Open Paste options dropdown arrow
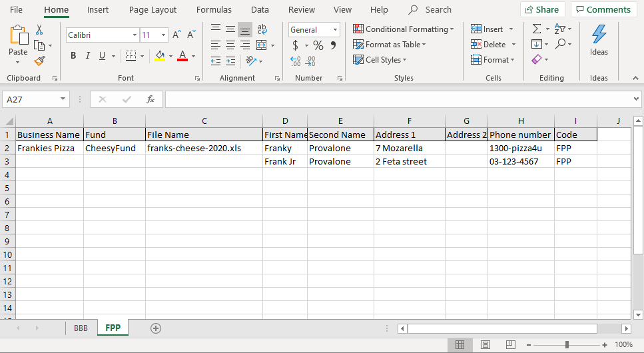 coord(18,63)
